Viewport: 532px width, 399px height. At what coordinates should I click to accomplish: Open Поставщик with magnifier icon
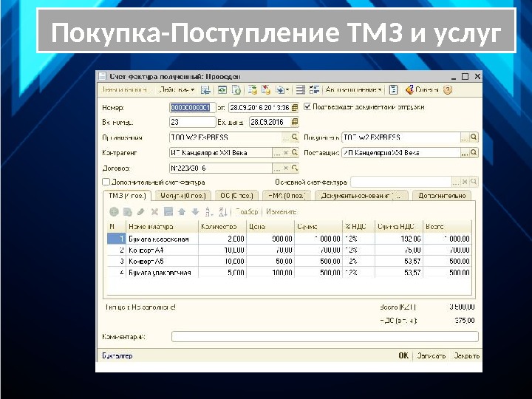click(x=474, y=153)
